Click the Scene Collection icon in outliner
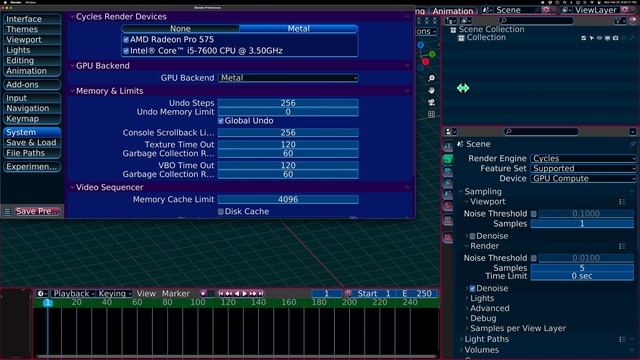640x360 pixels. click(x=453, y=30)
